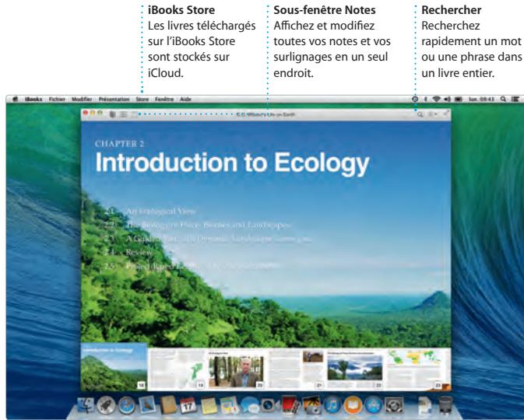The height and width of the screenshot is (420, 524).
Task: Open section 2.4 Review
Action: [128, 252]
